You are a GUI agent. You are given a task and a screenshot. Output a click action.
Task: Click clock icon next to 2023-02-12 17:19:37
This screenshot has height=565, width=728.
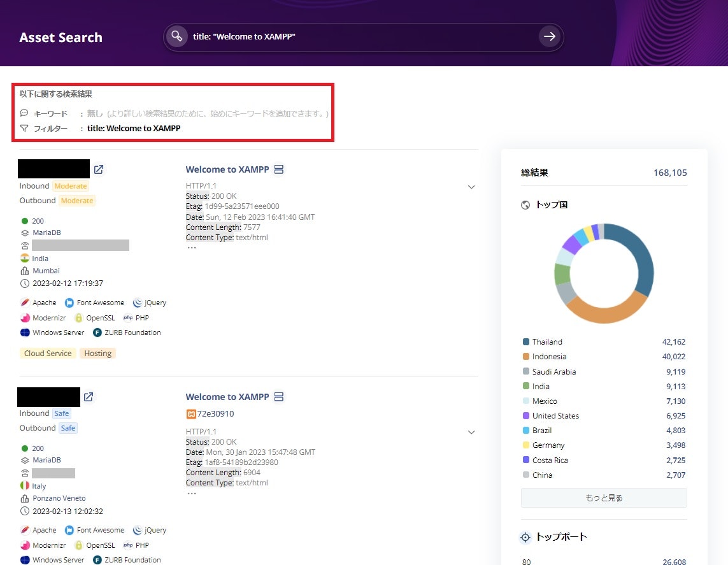pos(25,283)
